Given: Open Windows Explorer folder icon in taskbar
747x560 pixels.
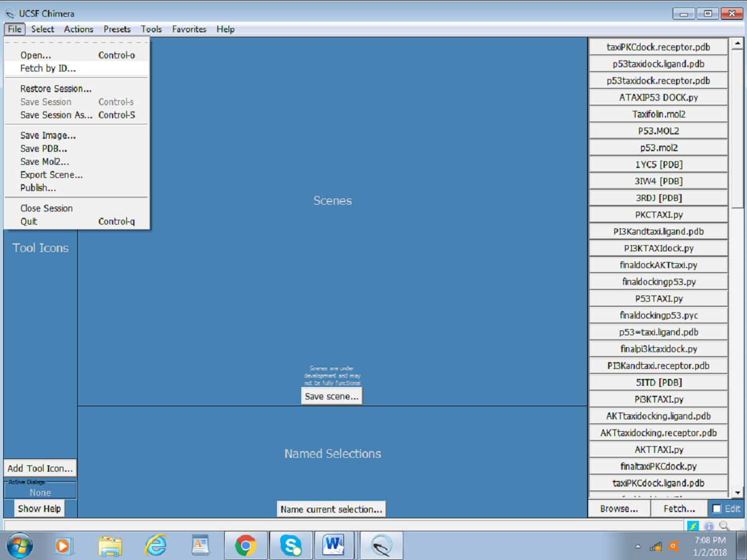Looking at the screenshot, I should click(110, 546).
